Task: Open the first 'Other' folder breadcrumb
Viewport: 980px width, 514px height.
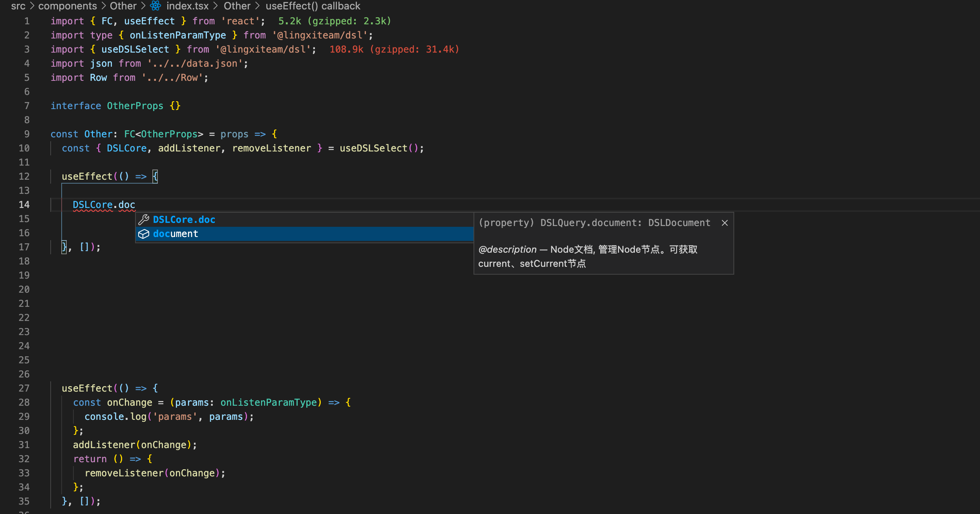Action: [123, 6]
